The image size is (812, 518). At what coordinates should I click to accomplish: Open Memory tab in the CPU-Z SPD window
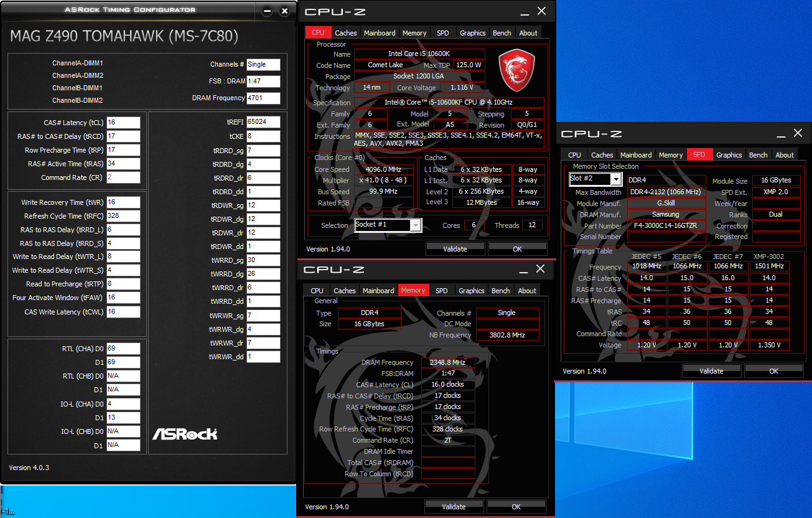(x=671, y=155)
